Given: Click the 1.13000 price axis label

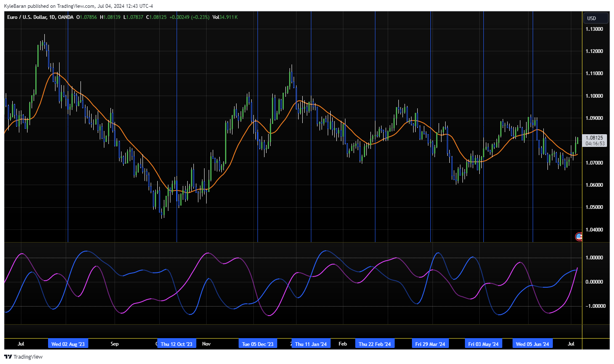Looking at the screenshot, I should [x=594, y=29].
